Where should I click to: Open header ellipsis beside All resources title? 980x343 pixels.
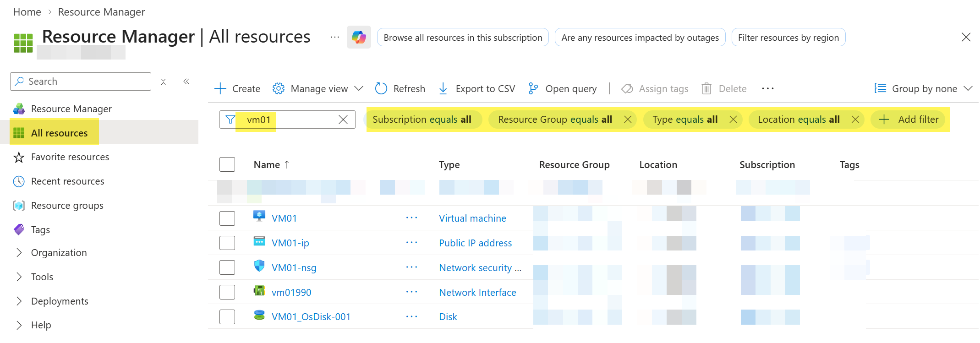(335, 37)
